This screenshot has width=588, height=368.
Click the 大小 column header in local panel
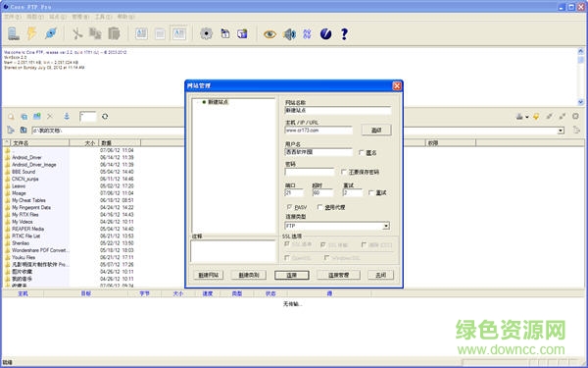(84, 142)
